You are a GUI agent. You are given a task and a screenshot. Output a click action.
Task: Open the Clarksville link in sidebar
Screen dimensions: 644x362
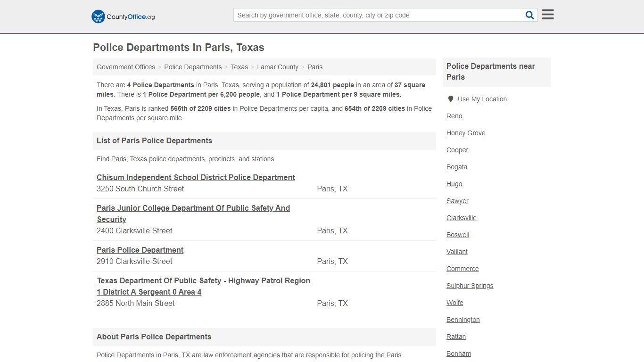[462, 218]
